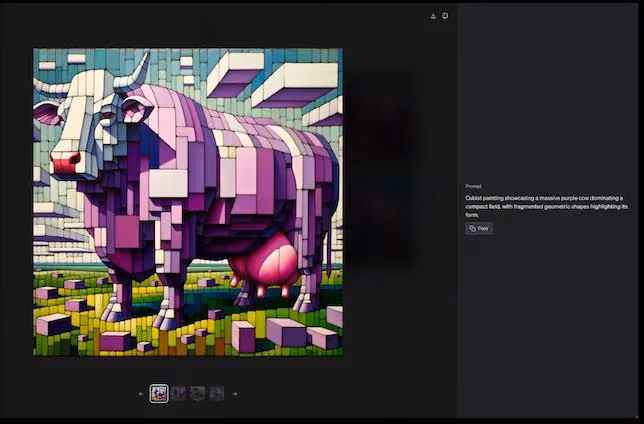
Task: Go to the previous image with left arrow
Action: [x=141, y=394]
